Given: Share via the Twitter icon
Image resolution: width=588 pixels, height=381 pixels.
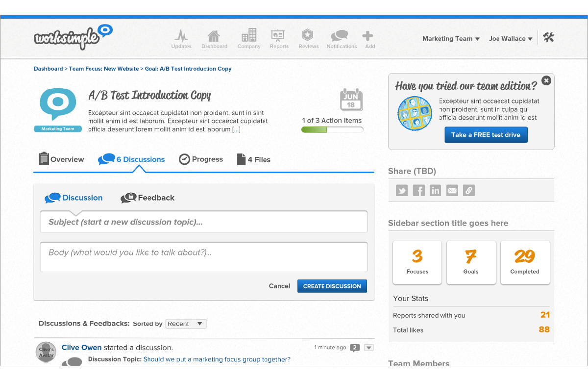Looking at the screenshot, I should [x=402, y=191].
